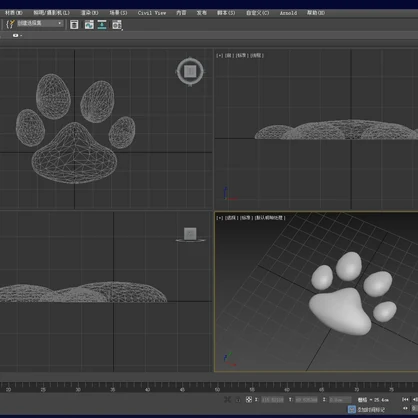
Task: Open the 内容 menu
Action: (181, 13)
